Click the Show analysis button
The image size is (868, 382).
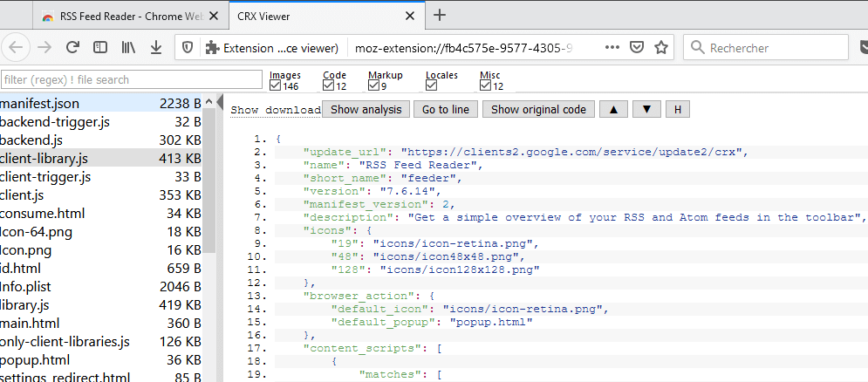(366, 109)
